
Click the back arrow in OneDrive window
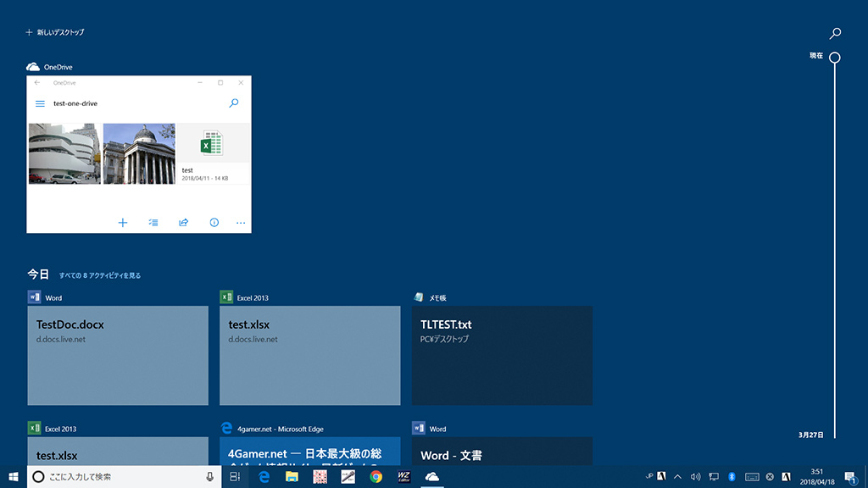click(37, 83)
